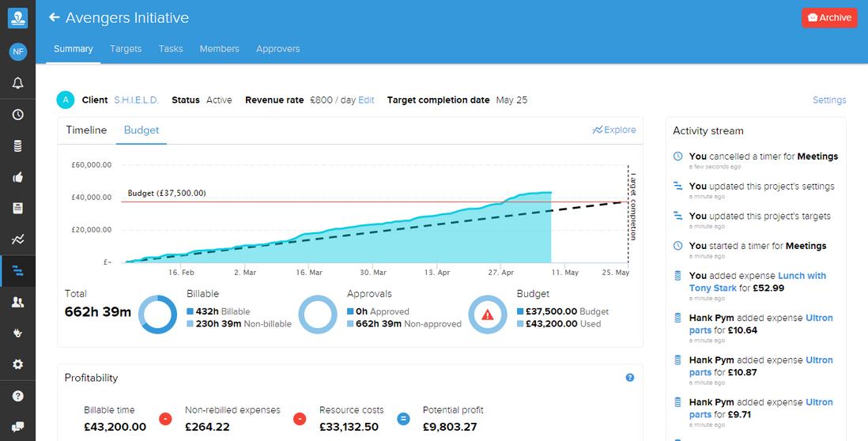Viewport: 868px width, 441px height.
Task: Open the line chart reports icon in sidebar
Action: (x=17, y=239)
